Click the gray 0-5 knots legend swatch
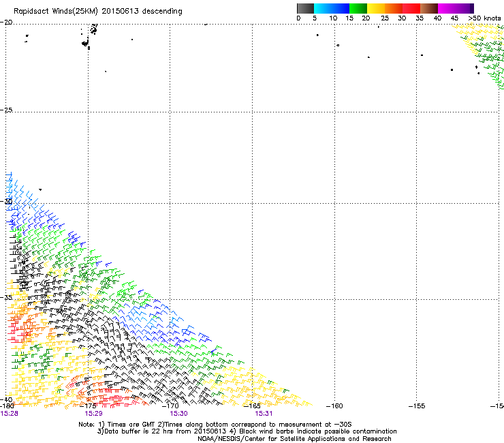This screenshot has height=443, width=504. [305, 8]
